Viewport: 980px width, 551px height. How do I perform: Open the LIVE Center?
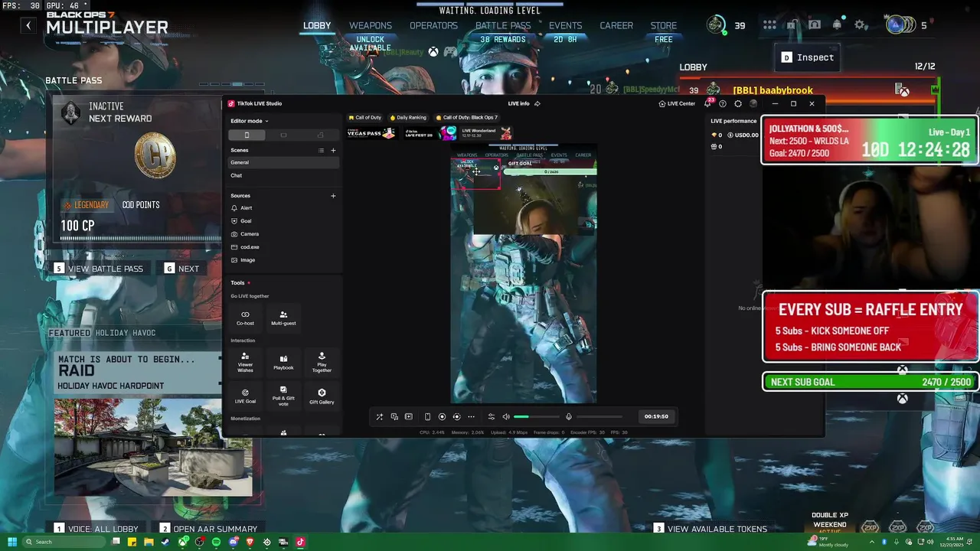(x=677, y=103)
